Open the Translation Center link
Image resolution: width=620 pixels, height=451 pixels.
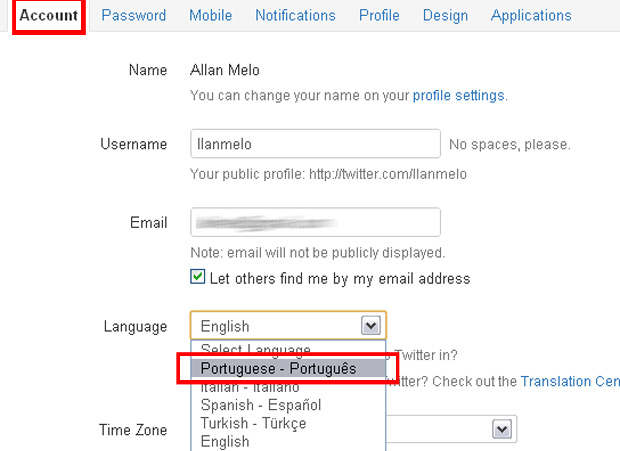(x=570, y=381)
